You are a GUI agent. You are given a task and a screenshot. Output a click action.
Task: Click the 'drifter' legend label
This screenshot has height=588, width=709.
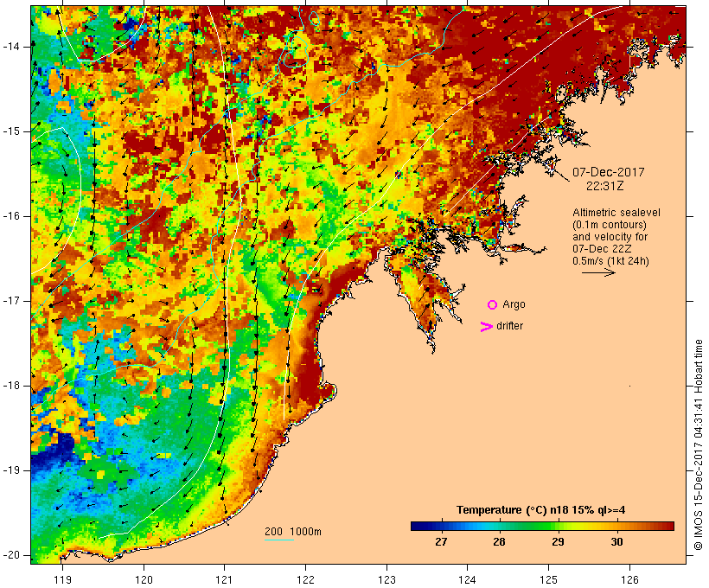(x=509, y=326)
